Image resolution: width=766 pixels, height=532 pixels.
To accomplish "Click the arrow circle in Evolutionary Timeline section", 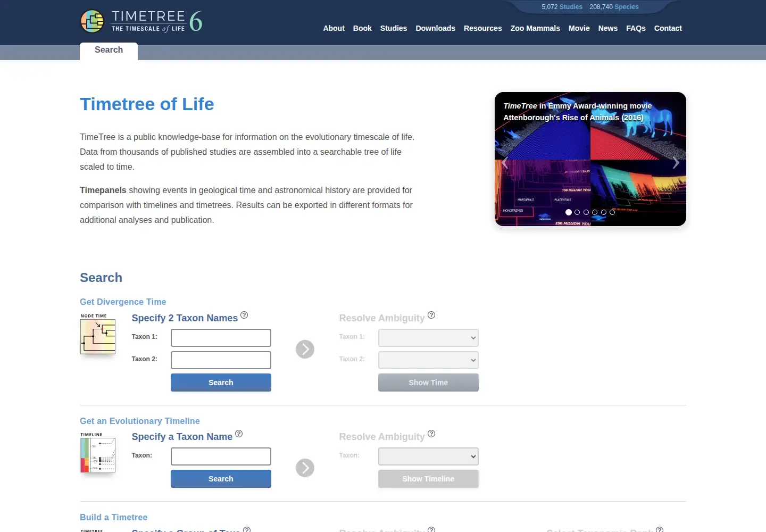I will pos(305,468).
